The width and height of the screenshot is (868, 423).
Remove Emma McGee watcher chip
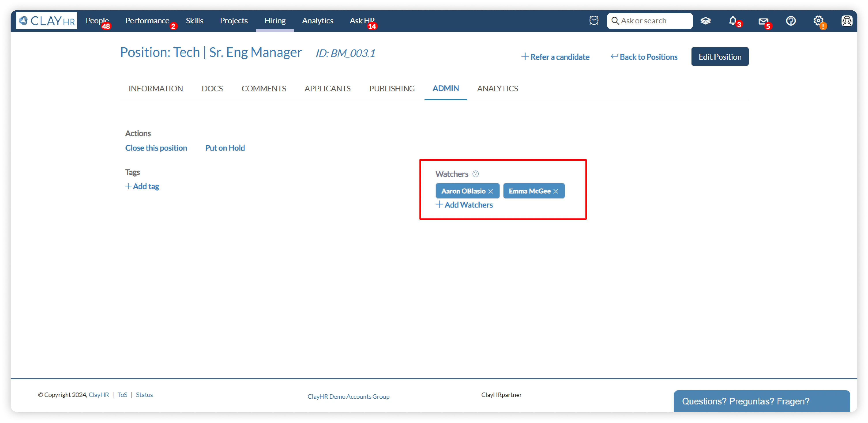pos(556,191)
